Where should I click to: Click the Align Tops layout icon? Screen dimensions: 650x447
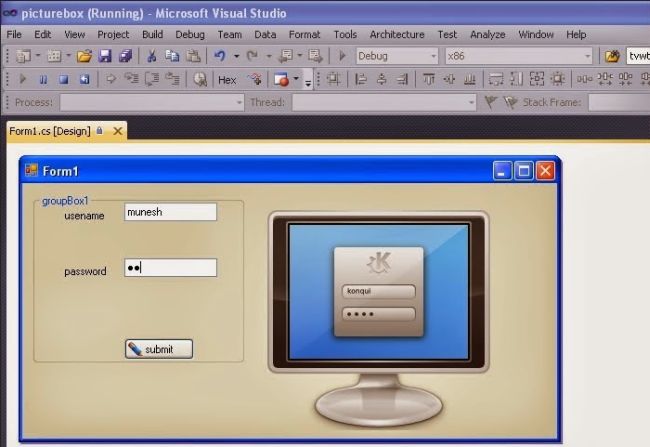point(429,79)
